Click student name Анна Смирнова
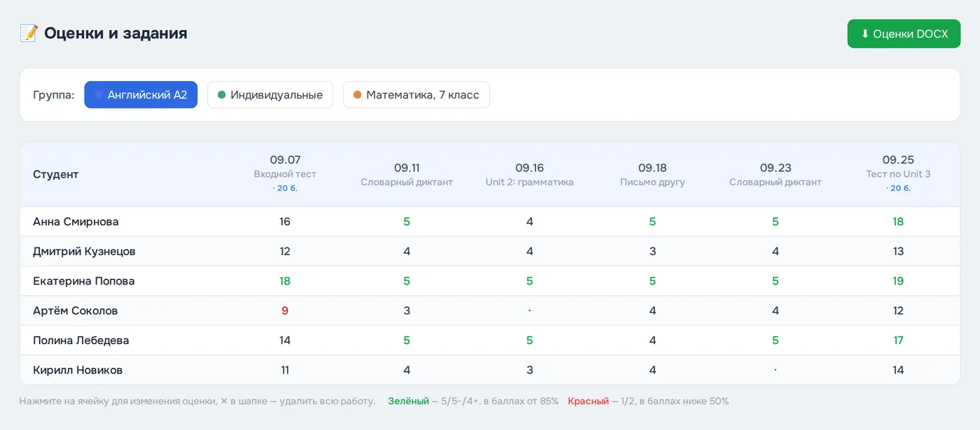Screen dimensions: 980x430 [76, 222]
